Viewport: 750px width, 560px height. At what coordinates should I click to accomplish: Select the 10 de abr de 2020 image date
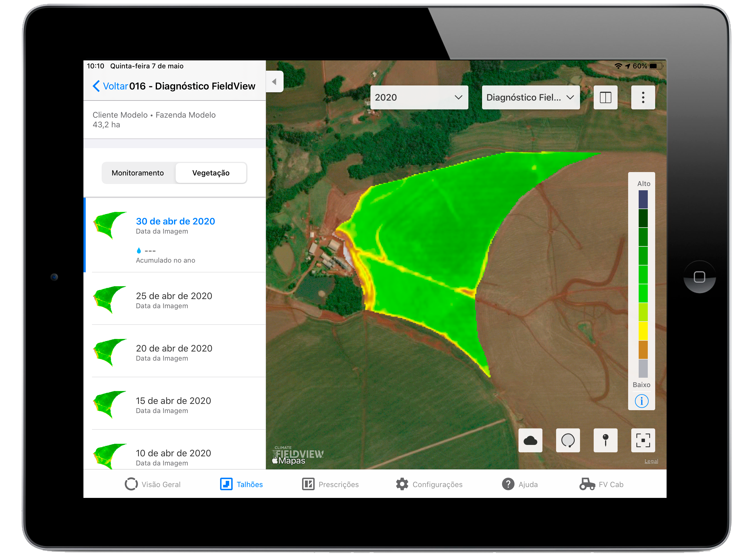point(175,450)
